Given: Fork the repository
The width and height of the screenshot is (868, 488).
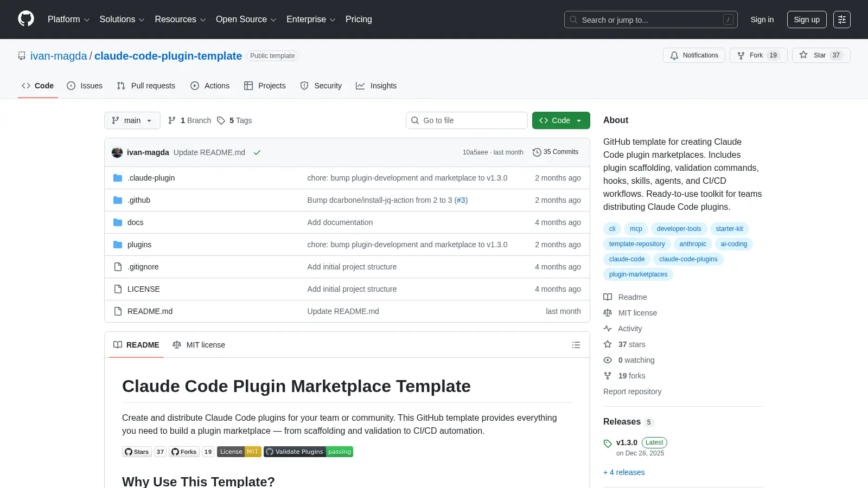Looking at the screenshot, I should 758,55.
